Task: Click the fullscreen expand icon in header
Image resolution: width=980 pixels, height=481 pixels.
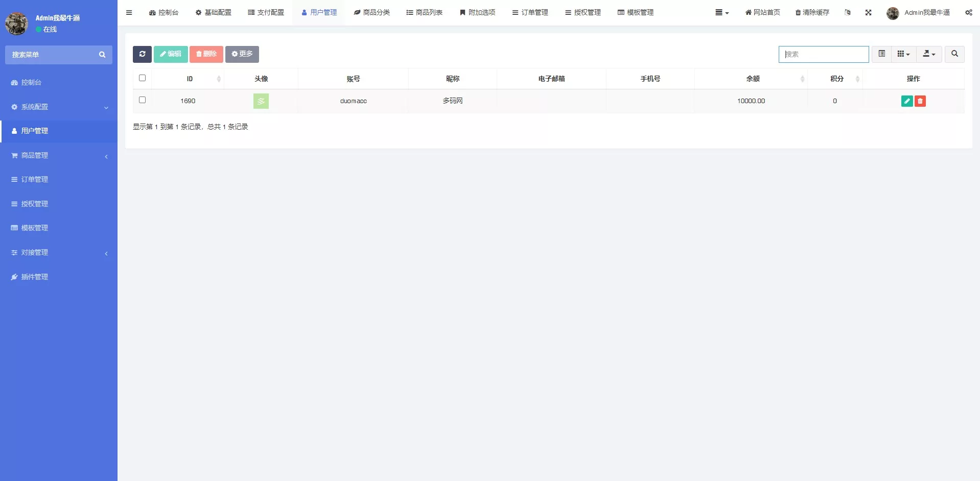Action: click(868, 13)
